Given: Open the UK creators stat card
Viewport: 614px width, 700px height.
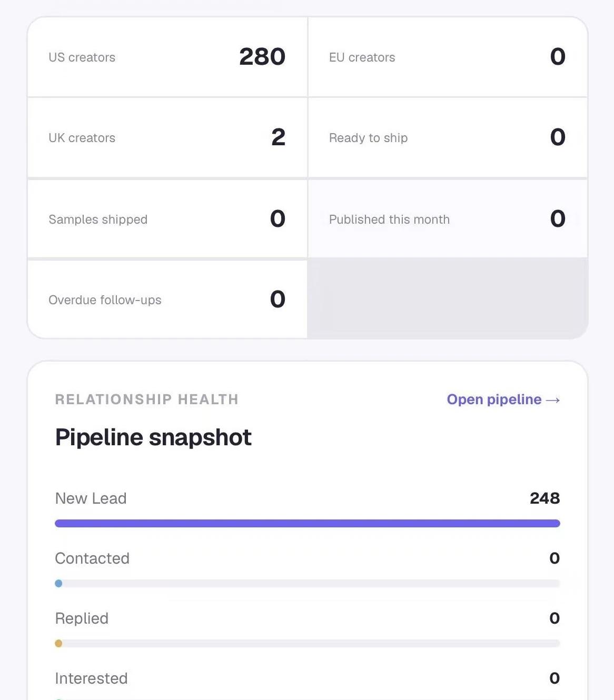Looking at the screenshot, I should [167, 137].
